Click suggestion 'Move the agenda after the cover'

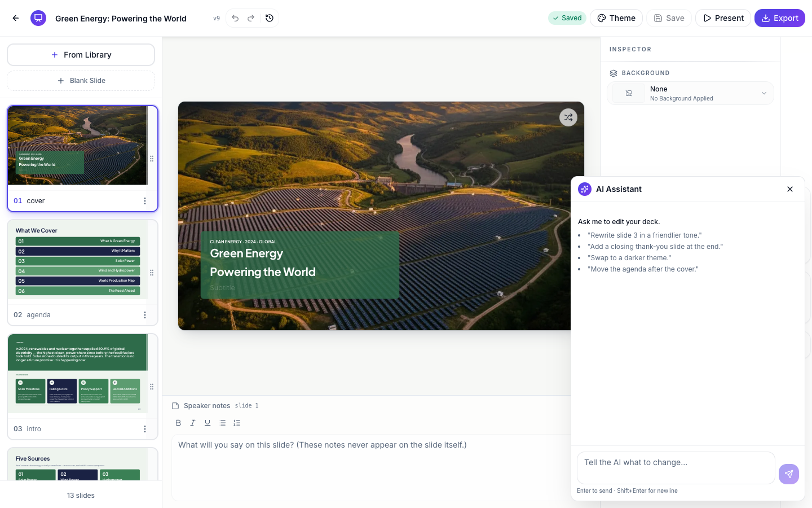(643, 269)
